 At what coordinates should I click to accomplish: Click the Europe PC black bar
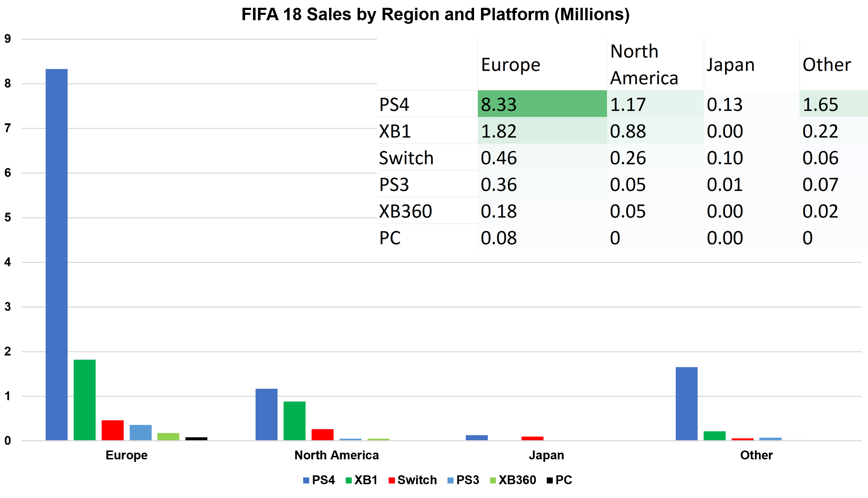point(196,439)
